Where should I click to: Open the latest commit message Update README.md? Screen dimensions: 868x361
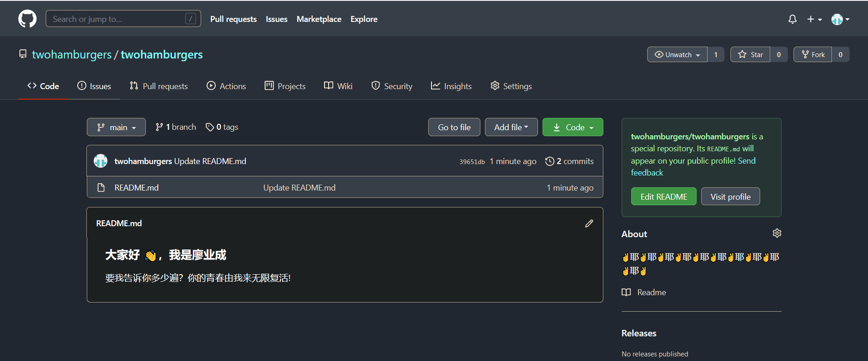(210, 161)
